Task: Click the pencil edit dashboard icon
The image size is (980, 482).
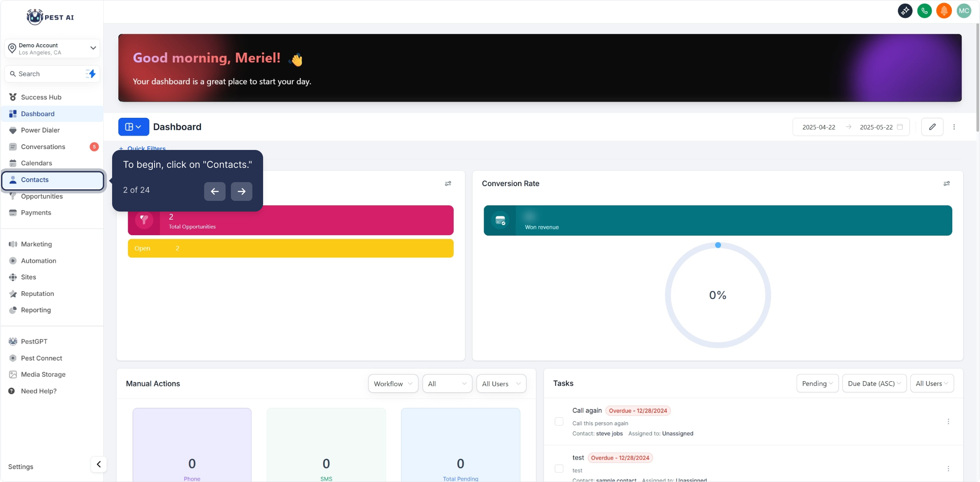Action: pos(932,127)
